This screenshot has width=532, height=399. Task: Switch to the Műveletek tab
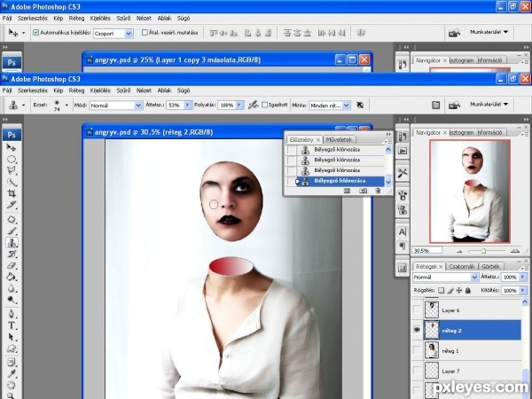339,139
